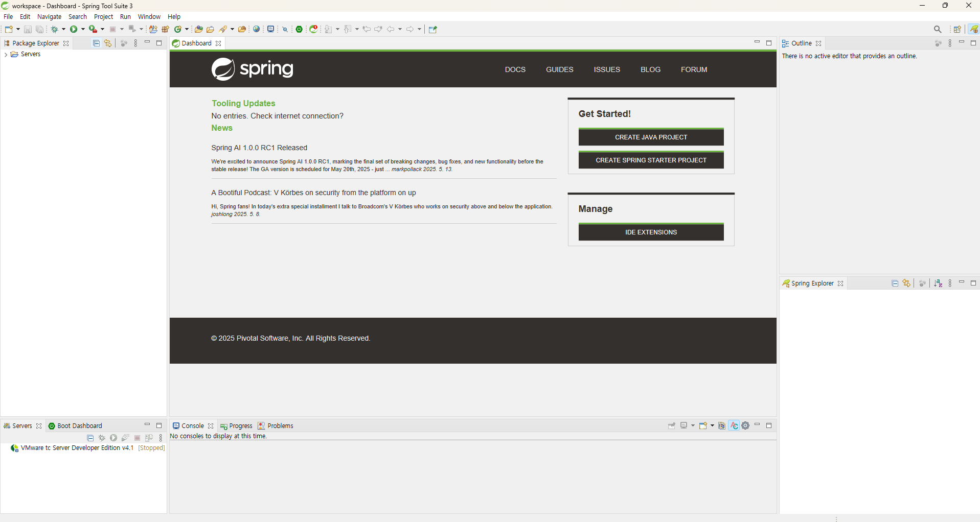Screen dimensions: 980x522
Task: Click the Search magnifier icon in the toolbar
Action: 938,29
